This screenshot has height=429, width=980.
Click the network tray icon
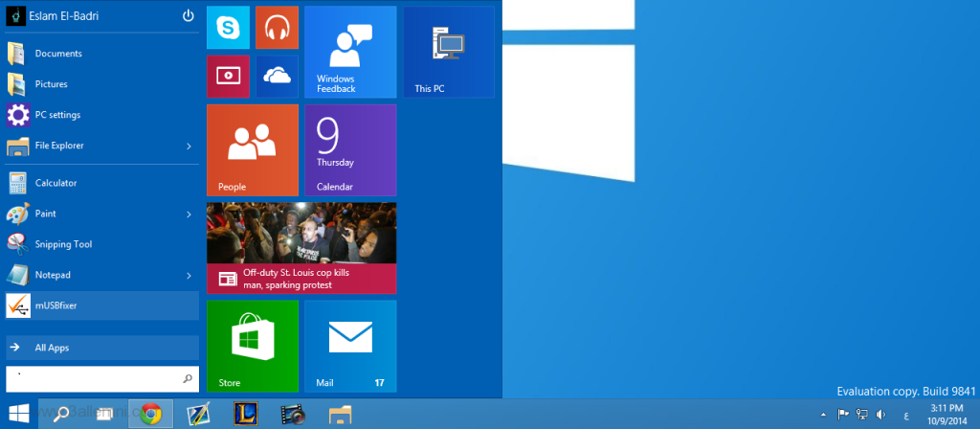click(x=862, y=414)
